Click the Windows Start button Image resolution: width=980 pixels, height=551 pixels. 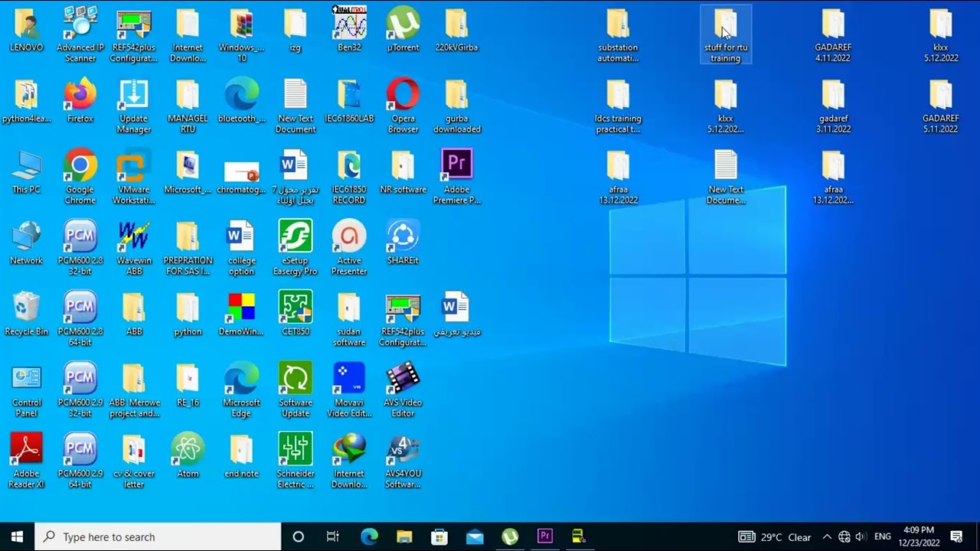(18, 536)
